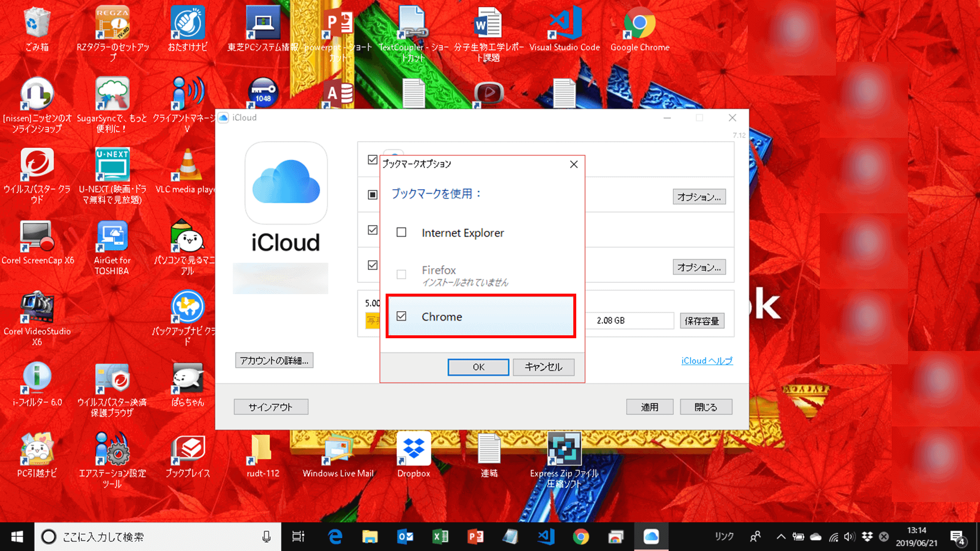The image size is (980, 551).
Task: Open U-NEXT desktop icon
Action: tap(112, 176)
